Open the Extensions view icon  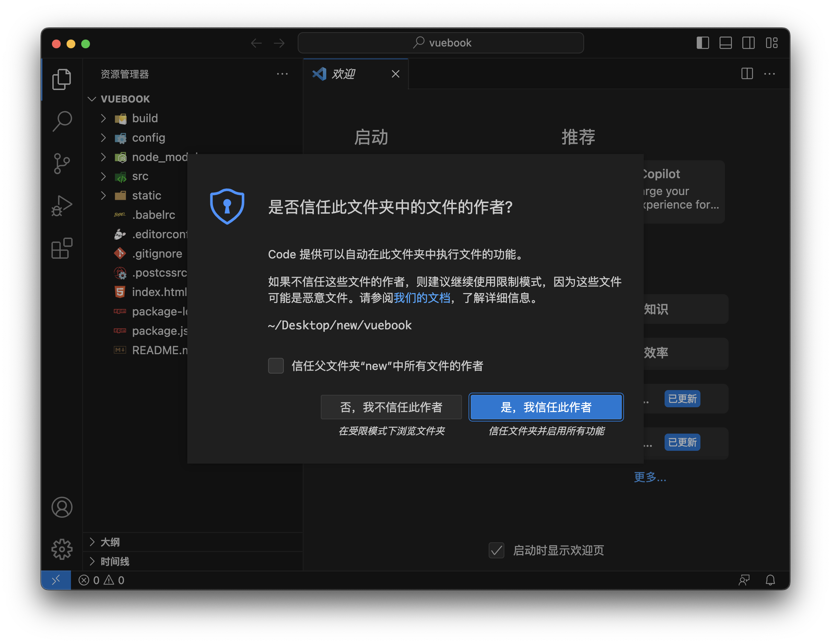[x=62, y=248]
